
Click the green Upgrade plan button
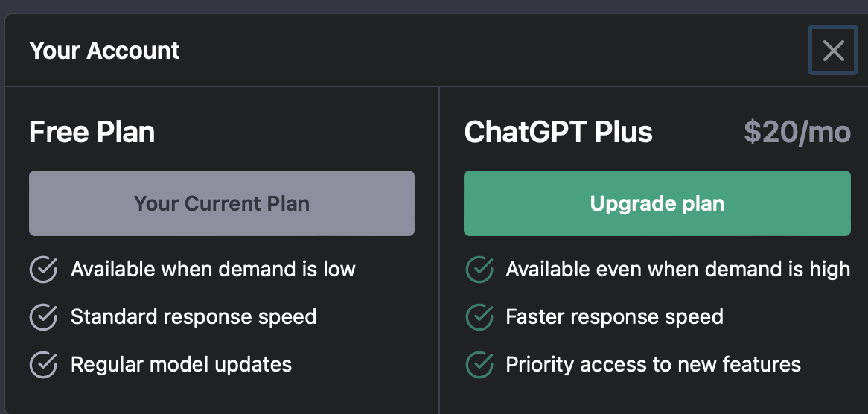coord(657,203)
